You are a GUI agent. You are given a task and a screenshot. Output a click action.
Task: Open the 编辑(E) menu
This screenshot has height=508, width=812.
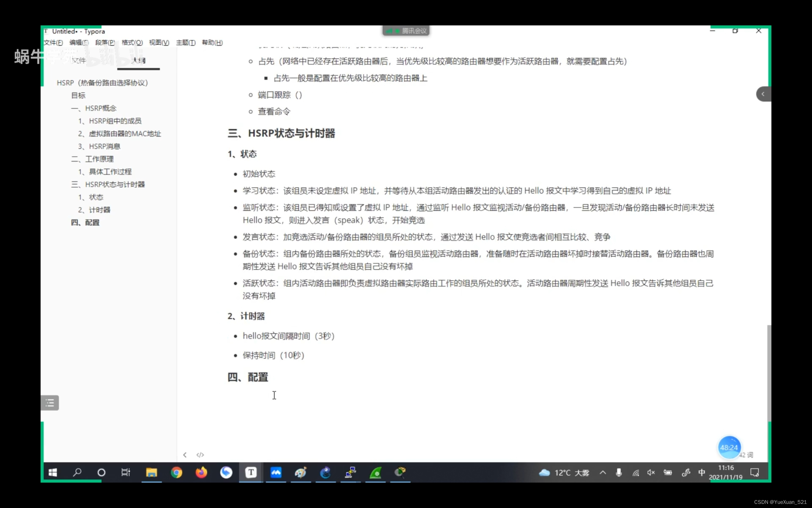(x=79, y=43)
